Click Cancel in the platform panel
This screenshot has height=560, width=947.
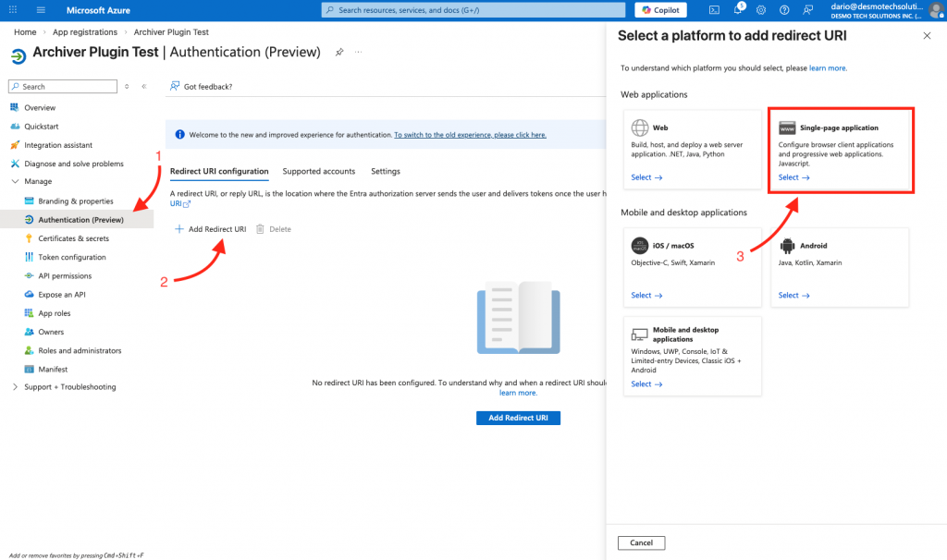coord(642,543)
